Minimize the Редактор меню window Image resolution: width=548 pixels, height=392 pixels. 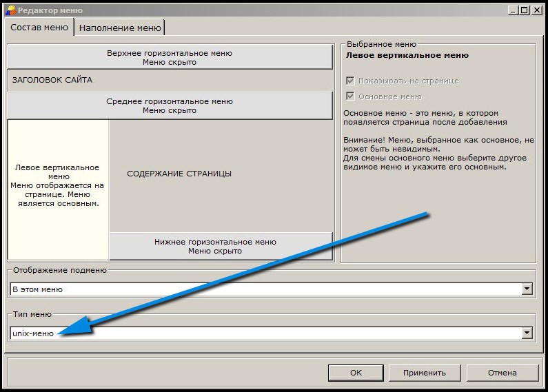(514, 10)
